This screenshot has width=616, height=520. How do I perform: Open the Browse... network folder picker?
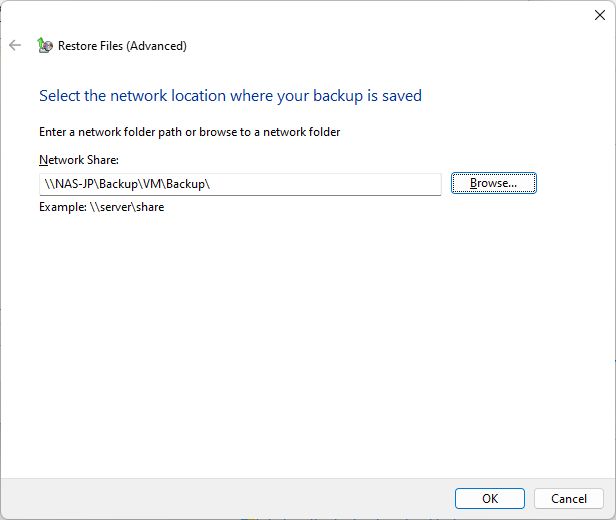(493, 183)
